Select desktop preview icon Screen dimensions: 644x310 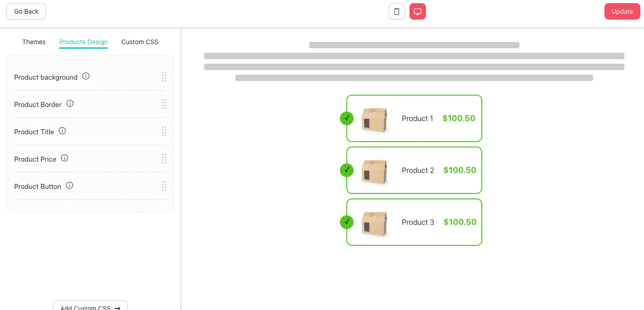coord(417,12)
